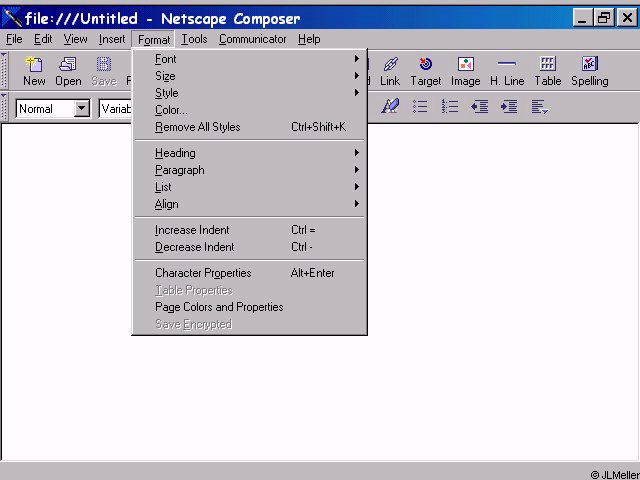Expand the Style submenu
640x480 pixels.
[x=249, y=93]
